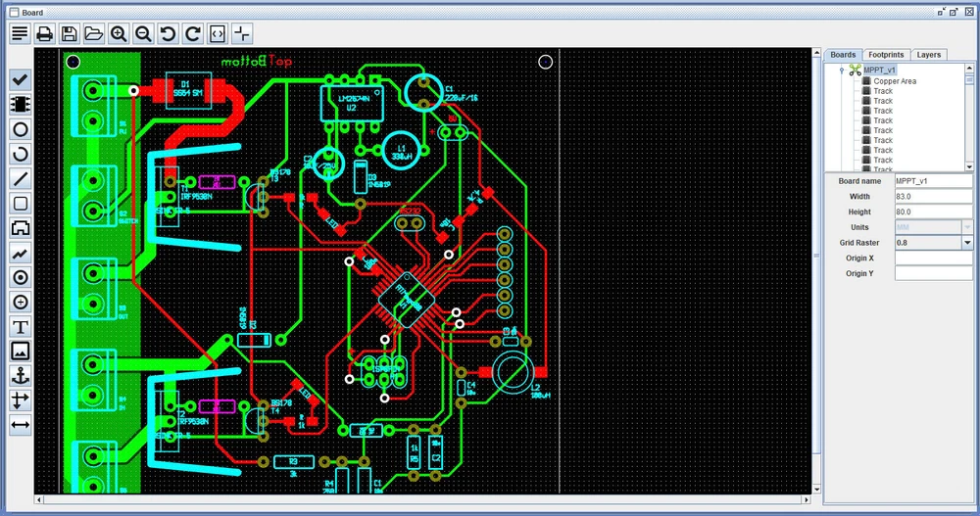Switch to the Layers tab
Screen dimensions: 980x516
(x=928, y=55)
